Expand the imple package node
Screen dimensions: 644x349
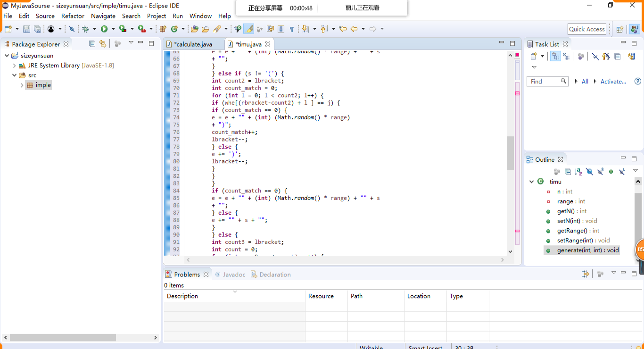[x=22, y=85]
